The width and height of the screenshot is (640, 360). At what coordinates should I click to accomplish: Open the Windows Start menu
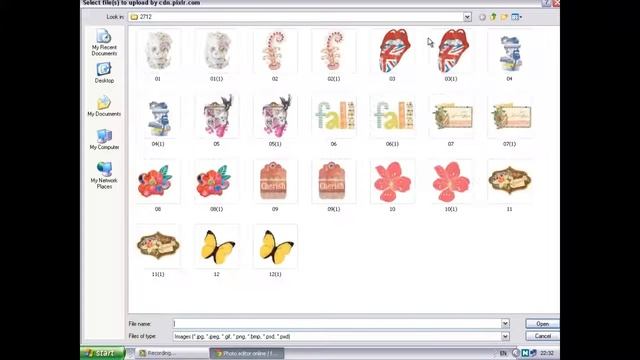point(102,353)
